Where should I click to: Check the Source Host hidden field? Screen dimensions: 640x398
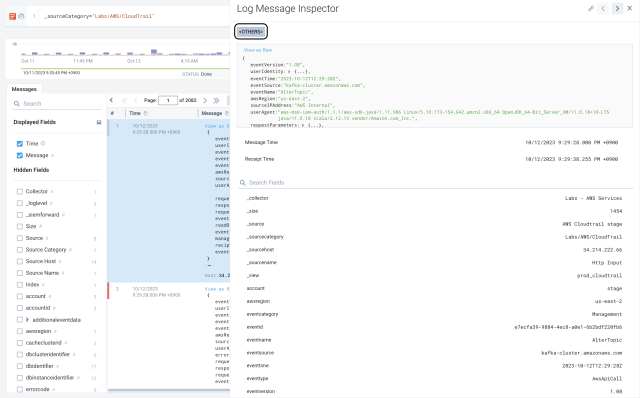pyautogui.click(x=20, y=261)
